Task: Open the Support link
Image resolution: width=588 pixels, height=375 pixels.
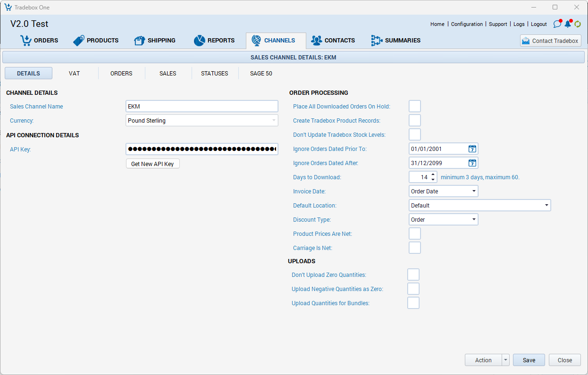Action: (498, 24)
